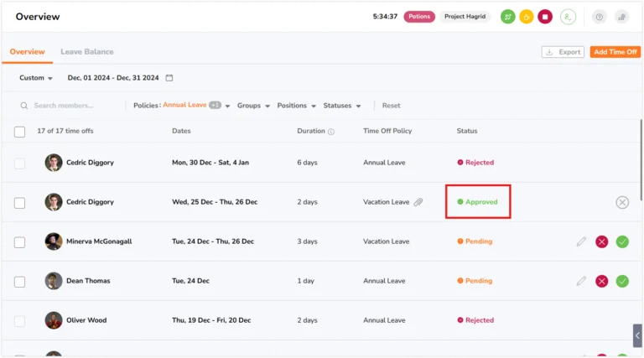The width and height of the screenshot is (644, 358).
Task: Click the Status column header
Action: tap(467, 131)
